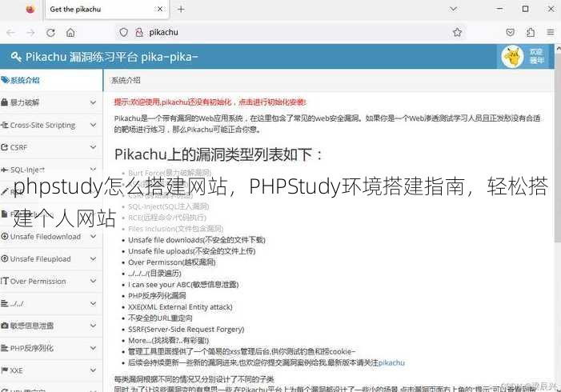Viewport: 561px width, 392px height.
Task: Open Firefox View from the tab bar
Action: click(30, 9)
